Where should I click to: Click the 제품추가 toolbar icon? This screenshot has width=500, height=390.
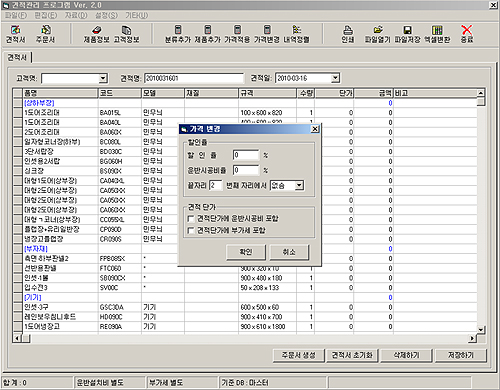coord(207,34)
